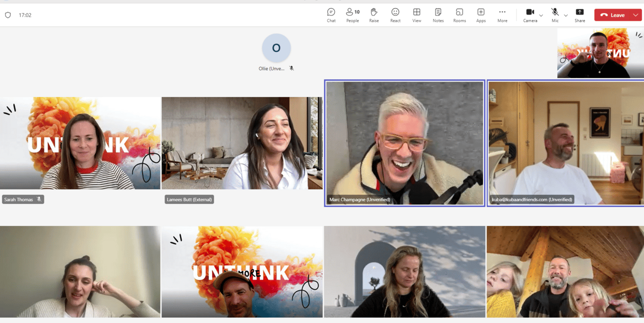644x323 pixels.
Task: Click Ollie's avatar circle
Action: pos(276,48)
